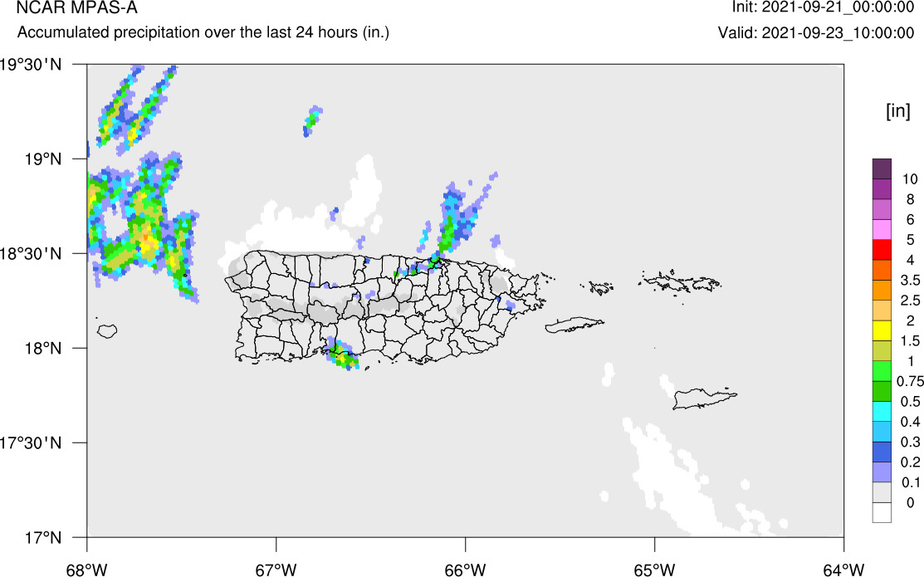The width and height of the screenshot is (924, 577).
Task: Click the latitude label '17°30'N'
Action: pyautogui.click(x=31, y=443)
